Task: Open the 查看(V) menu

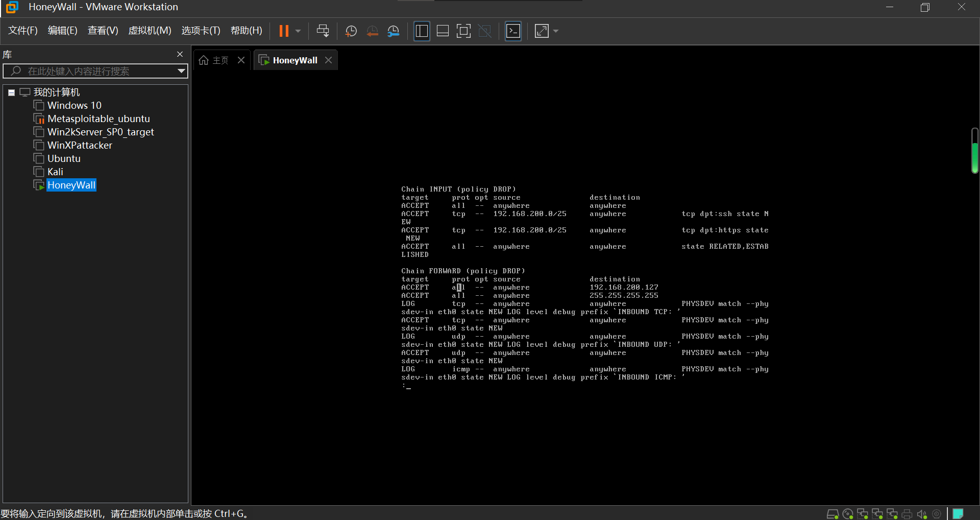Action: [x=103, y=31]
